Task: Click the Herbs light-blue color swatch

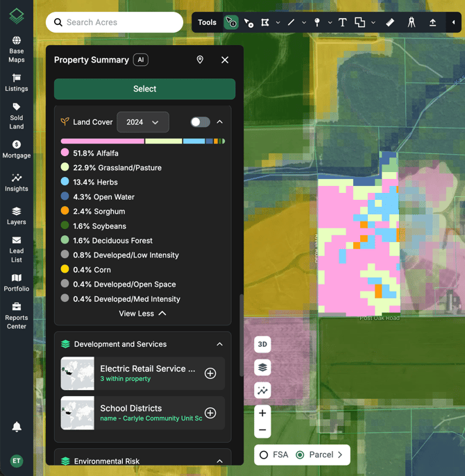Action: tap(65, 182)
